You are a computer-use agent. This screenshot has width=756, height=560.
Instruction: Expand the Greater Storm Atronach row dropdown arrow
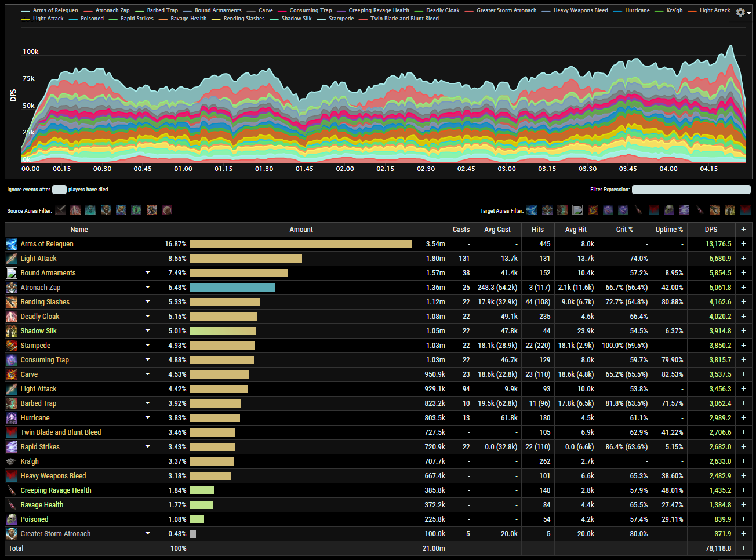point(148,534)
